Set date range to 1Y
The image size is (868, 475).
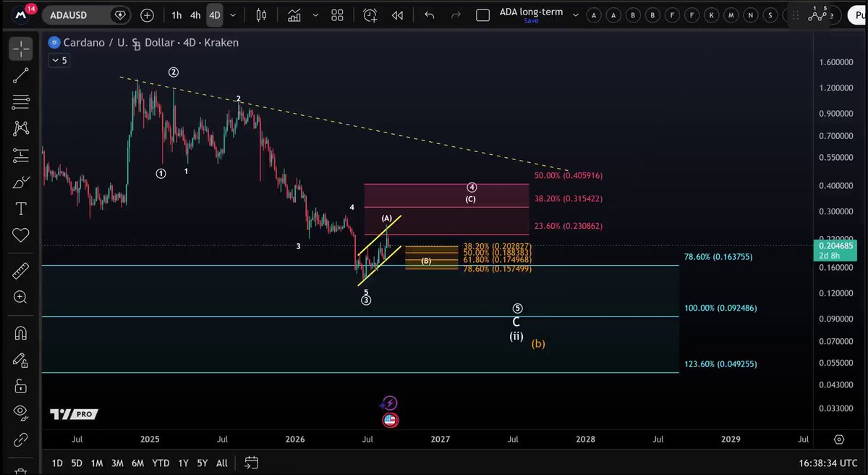(183, 463)
